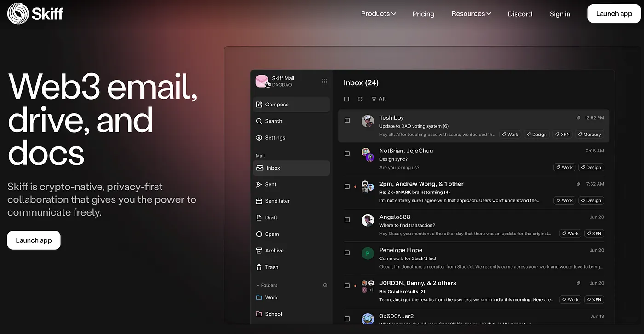Click the refresh inbox icon
This screenshot has height=334, width=644.
(360, 99)
